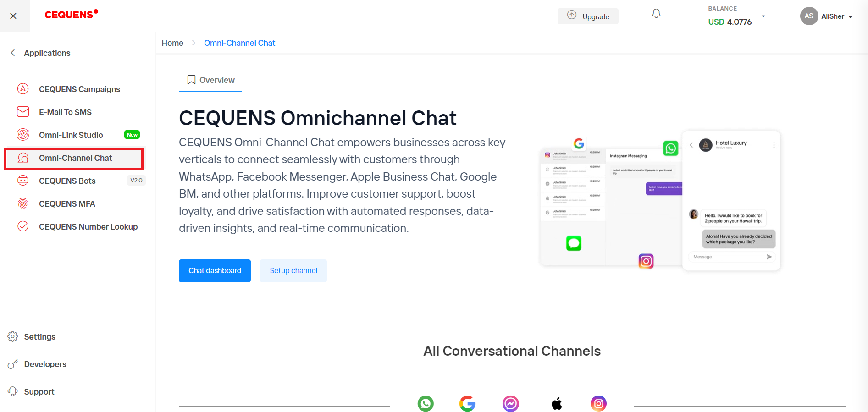The image size is (868, 412).
Task: Open CEQUENS MFA
Action: pyautogui.click(x=67, y=203)
